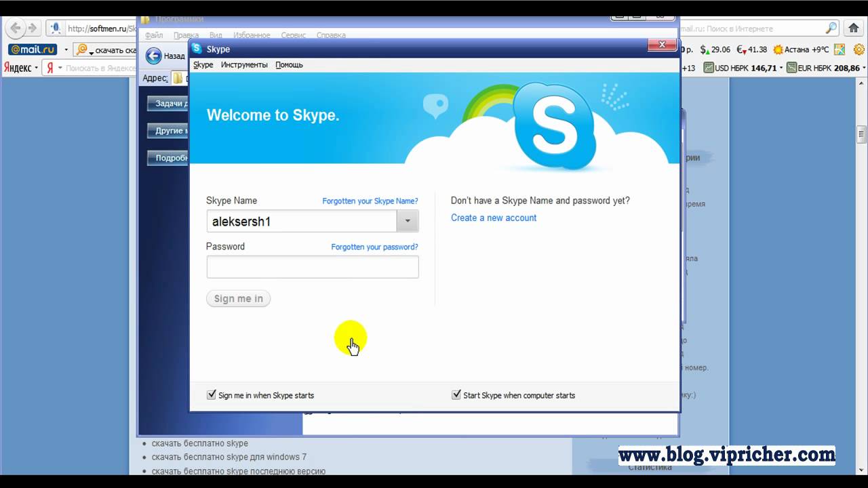The height and width of the screenshot is (488, 868).
Task: Open the Skype menu
Action: [x=203, y=65]
